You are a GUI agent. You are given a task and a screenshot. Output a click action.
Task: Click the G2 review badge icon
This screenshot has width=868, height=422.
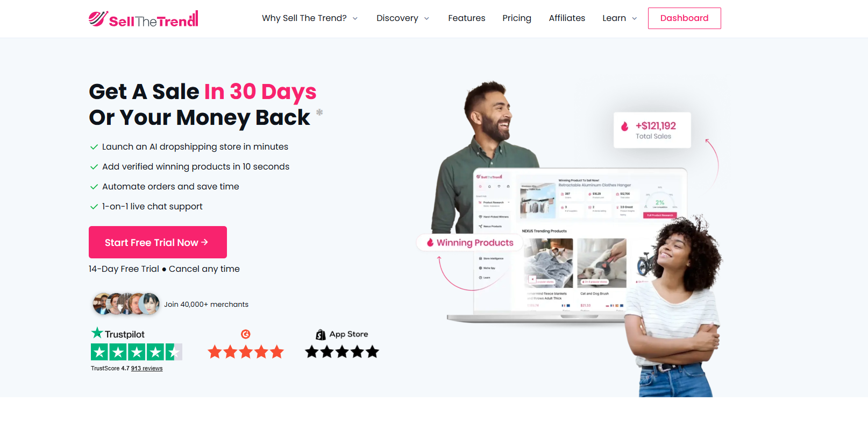(x=246, y=334)
